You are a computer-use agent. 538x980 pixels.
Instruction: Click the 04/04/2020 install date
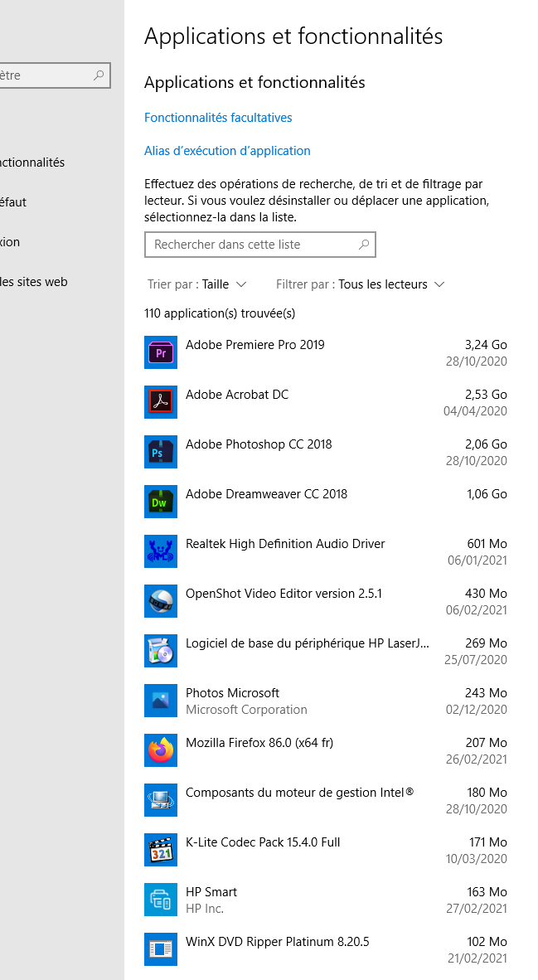476,411
